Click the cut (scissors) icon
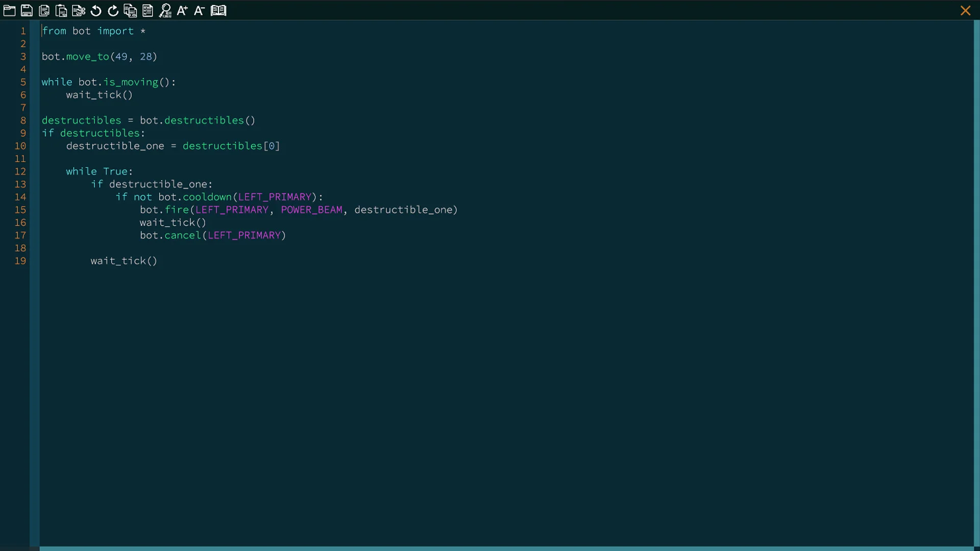Viewport: 980px width, 551px height. (x=79, y=10)
